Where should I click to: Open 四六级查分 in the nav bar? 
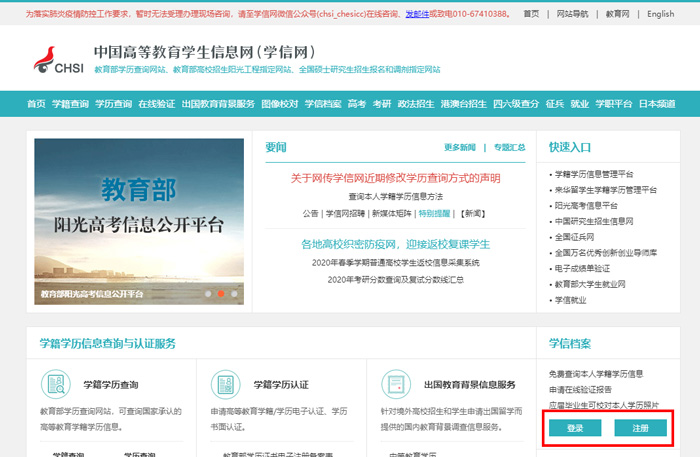coord(515,104)
